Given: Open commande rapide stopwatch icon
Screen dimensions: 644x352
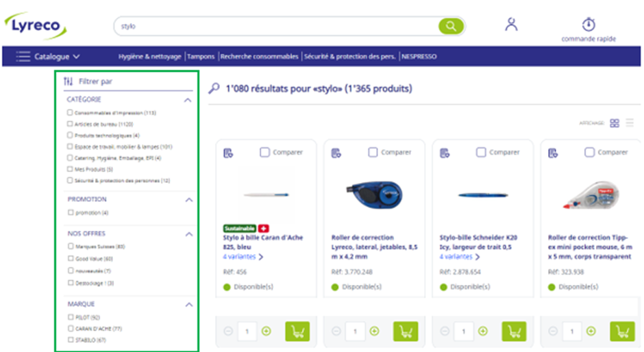Looking at the screenshot, I should pyautogui.click(x=589, y=24).
